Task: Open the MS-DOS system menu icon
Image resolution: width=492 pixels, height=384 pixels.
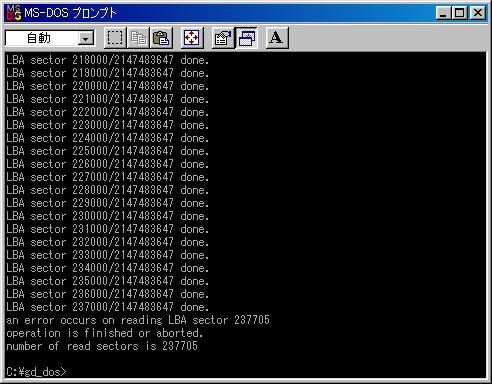Action: pos(14,13)
